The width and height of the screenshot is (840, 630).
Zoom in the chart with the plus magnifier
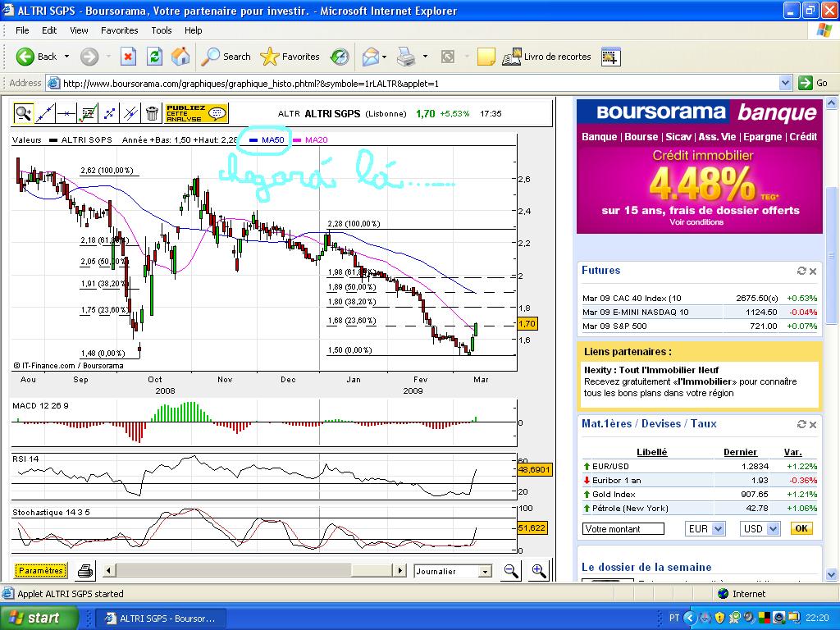pos(538,571)
